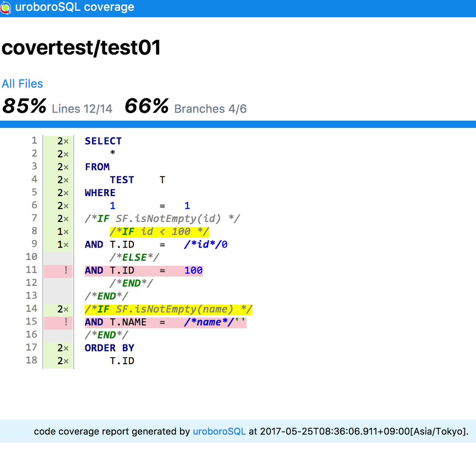The width and height of the screenshot is (476, 449).
Task: Open the All Files link
Action: click(22, 84)
